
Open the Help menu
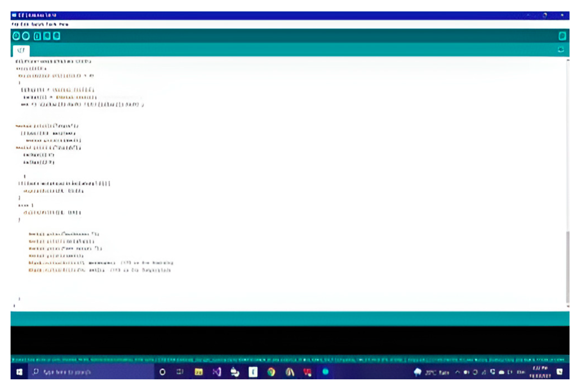pyautogui.click(x=64, y=25)
